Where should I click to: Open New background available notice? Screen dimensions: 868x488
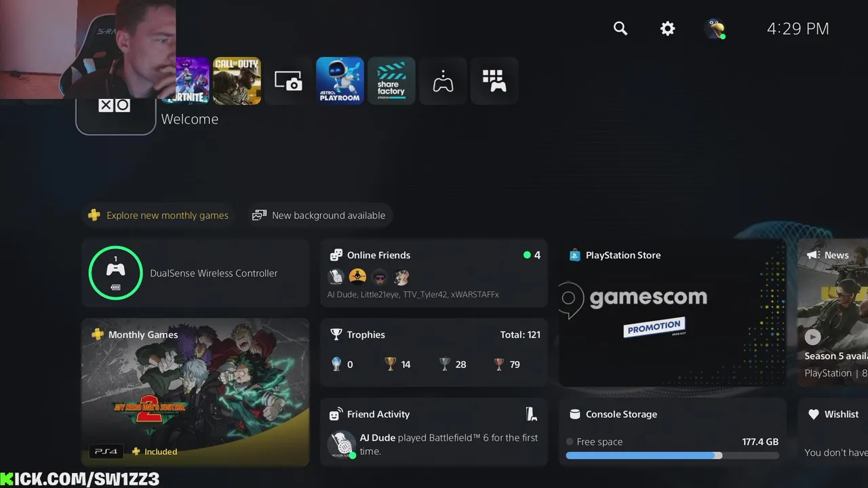(x=319, y=216)
